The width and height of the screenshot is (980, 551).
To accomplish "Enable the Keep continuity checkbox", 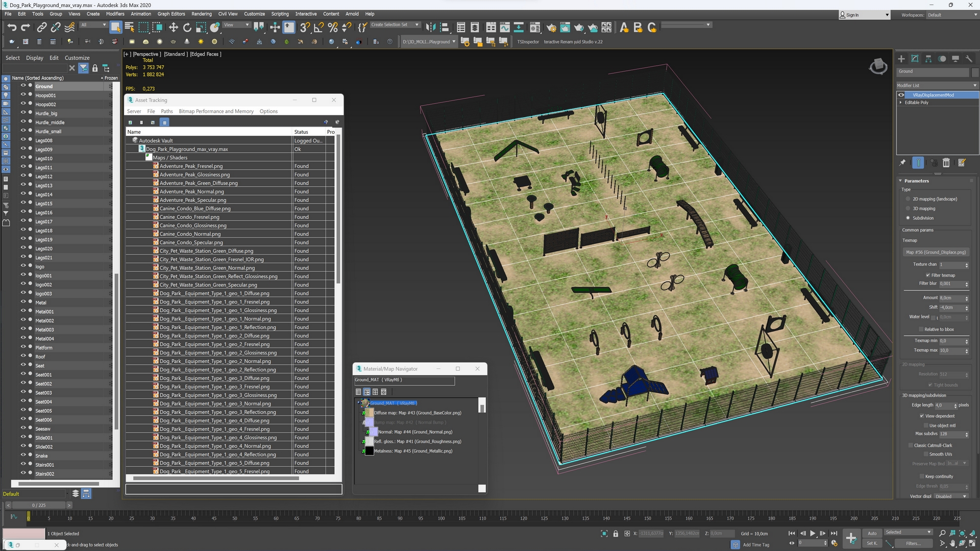I will 922,477.
